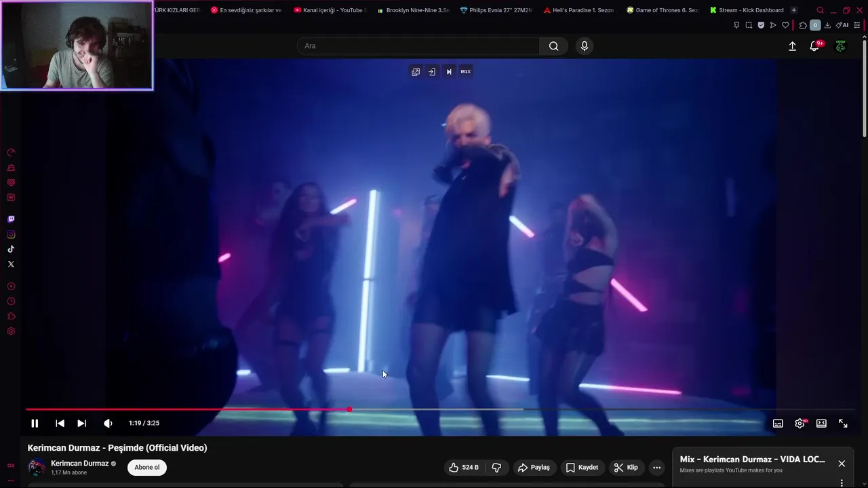Seek using the red progress bar handle
868x488 pixels.
349,409
